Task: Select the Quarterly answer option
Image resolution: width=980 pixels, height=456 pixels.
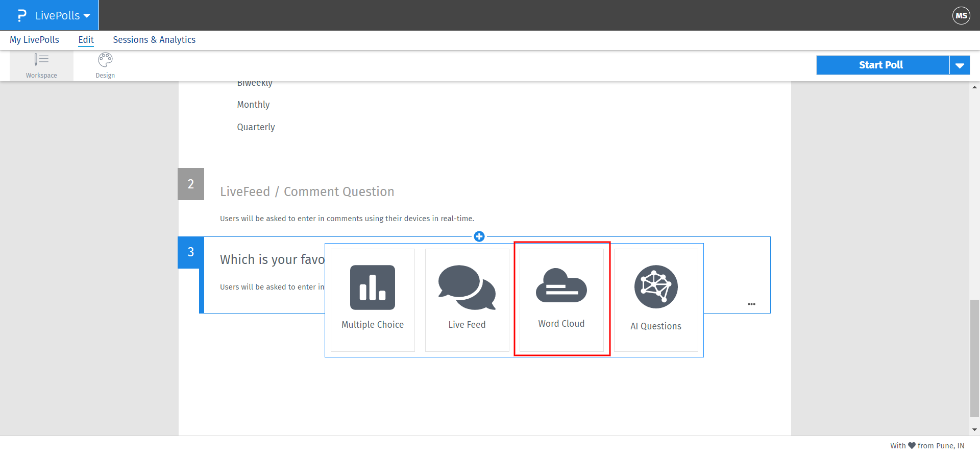Action: pyautogui.click(x=256, y=127)
